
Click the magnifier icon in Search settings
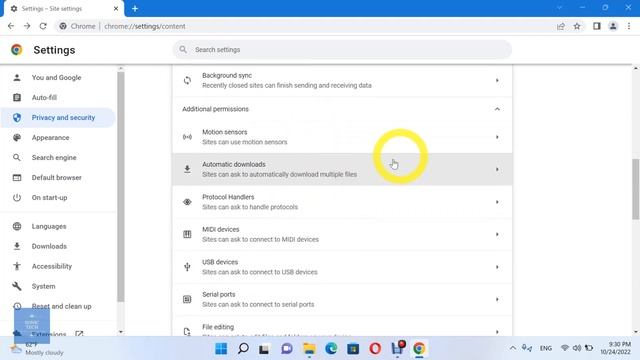(x=183, y=49)
